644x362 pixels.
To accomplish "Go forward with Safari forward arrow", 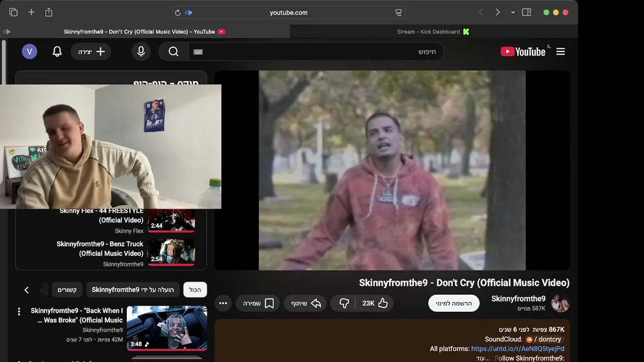I will point(498,12).
